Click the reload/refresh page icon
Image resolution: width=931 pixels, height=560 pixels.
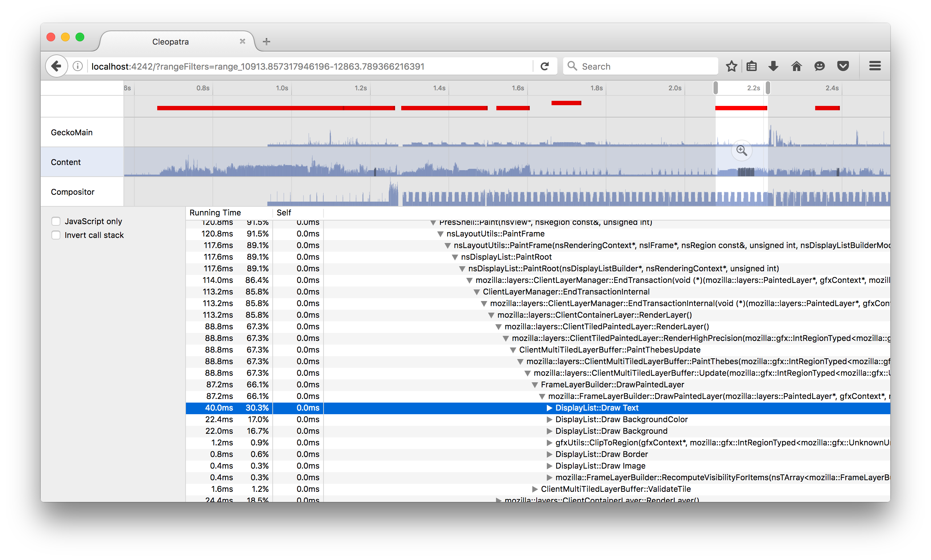(x=545, y=66)
